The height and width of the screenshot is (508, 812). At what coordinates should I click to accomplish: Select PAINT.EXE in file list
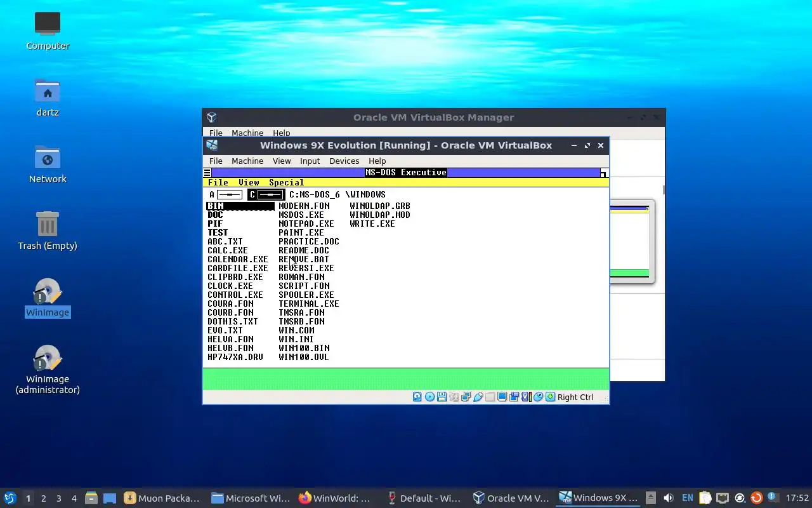[x=301, y=232]
